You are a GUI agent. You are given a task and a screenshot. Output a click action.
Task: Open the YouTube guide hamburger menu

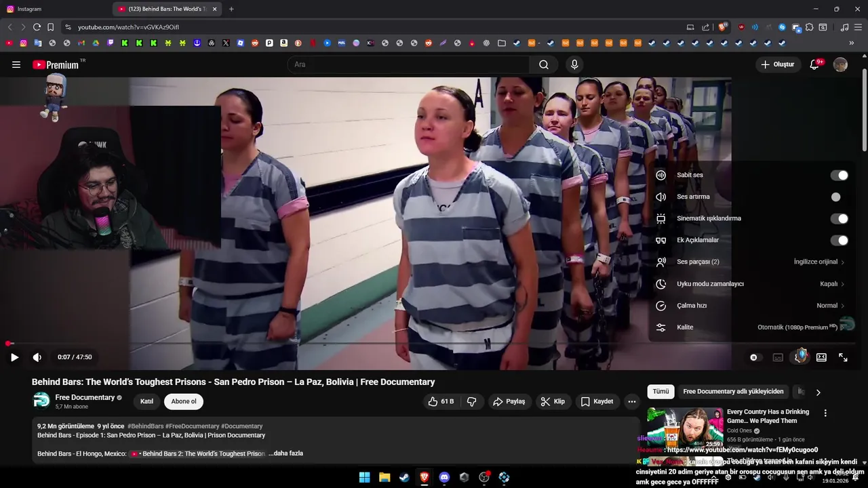click(16, 64)
